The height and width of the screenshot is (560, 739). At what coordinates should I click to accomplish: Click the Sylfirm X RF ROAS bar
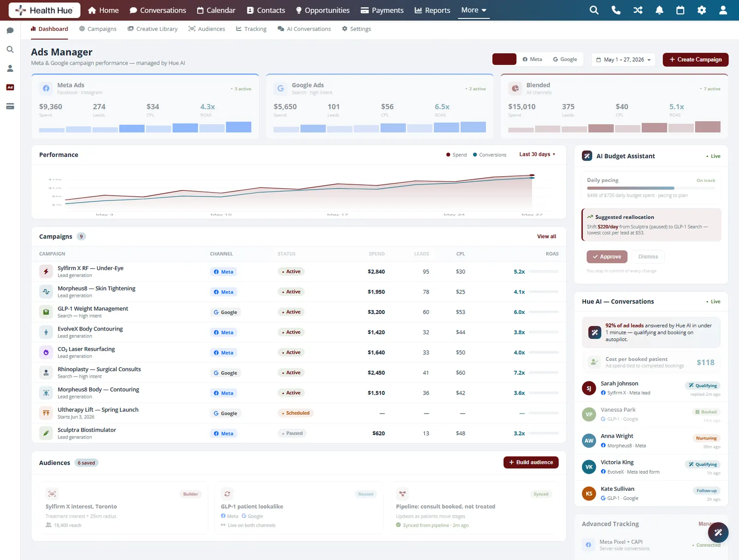tap(544, 271)
